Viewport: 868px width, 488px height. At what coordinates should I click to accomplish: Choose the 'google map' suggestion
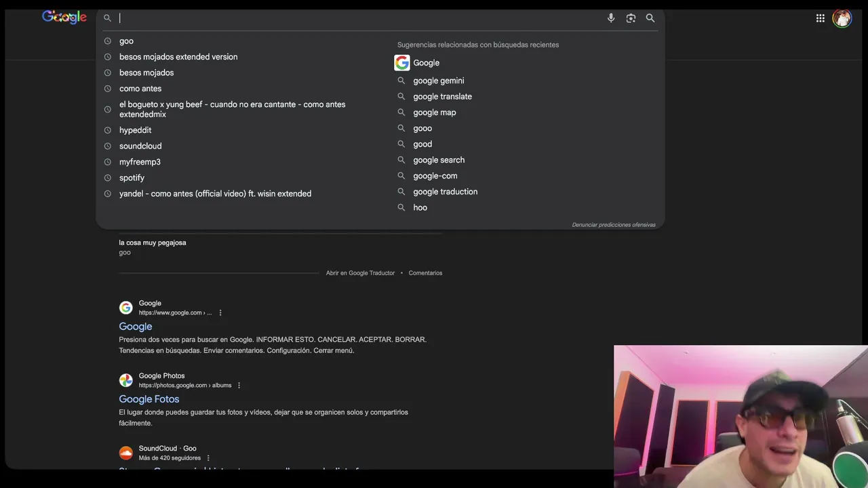[435, 113]
